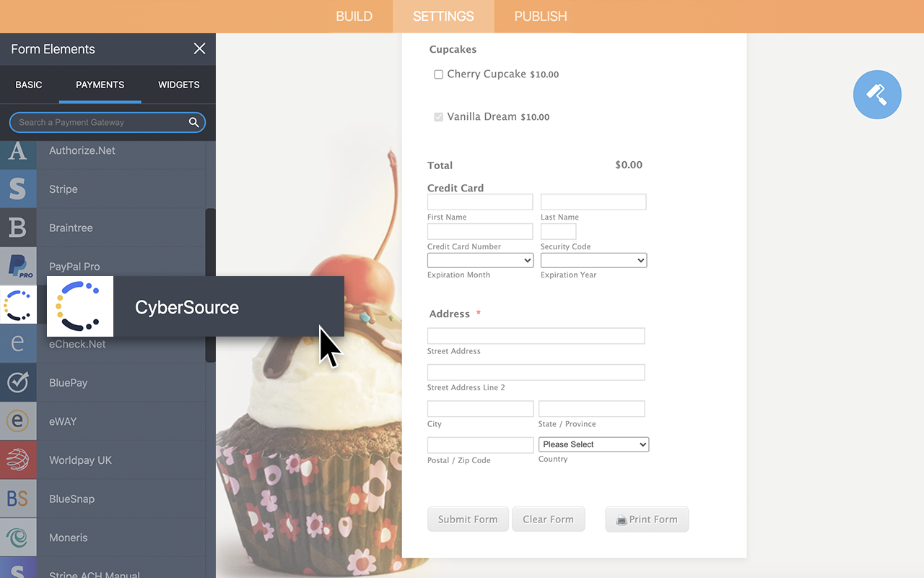Screen dimensions: 924x578
Task: Click the CyberSource gateway icon
Action: pyautogui.click(x=18, y=304)
